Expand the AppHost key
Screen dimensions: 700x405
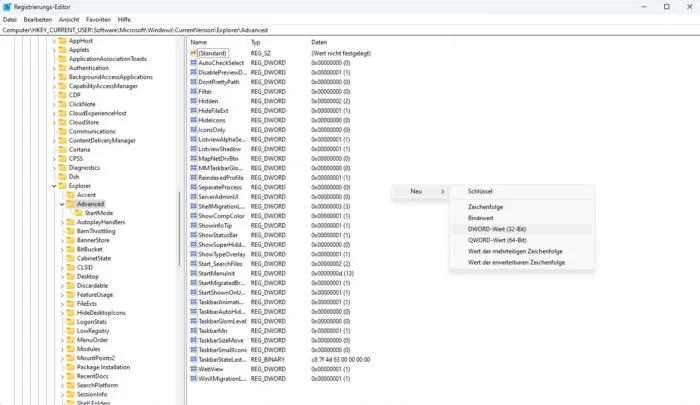coord(54,41)
